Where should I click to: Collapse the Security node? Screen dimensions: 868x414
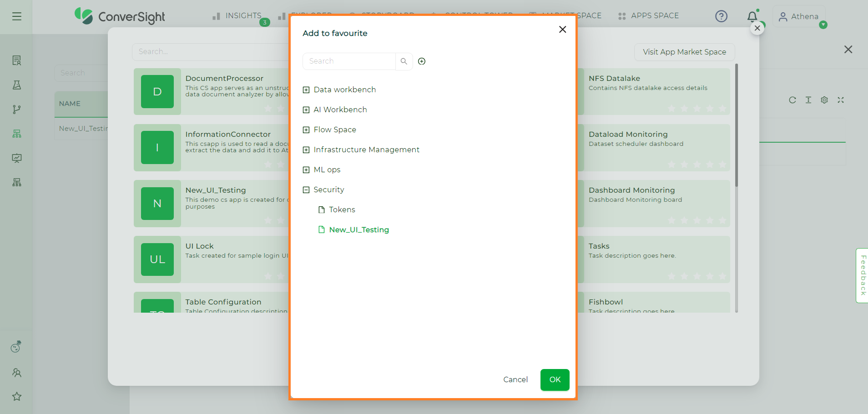pos(306,190)
